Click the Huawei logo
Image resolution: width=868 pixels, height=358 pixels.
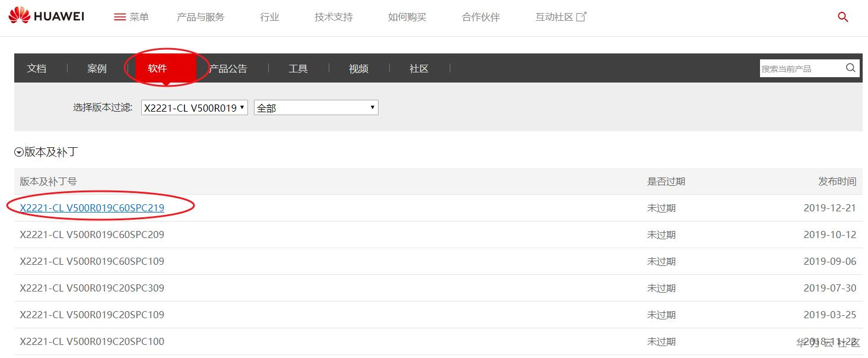coord(46,16)
